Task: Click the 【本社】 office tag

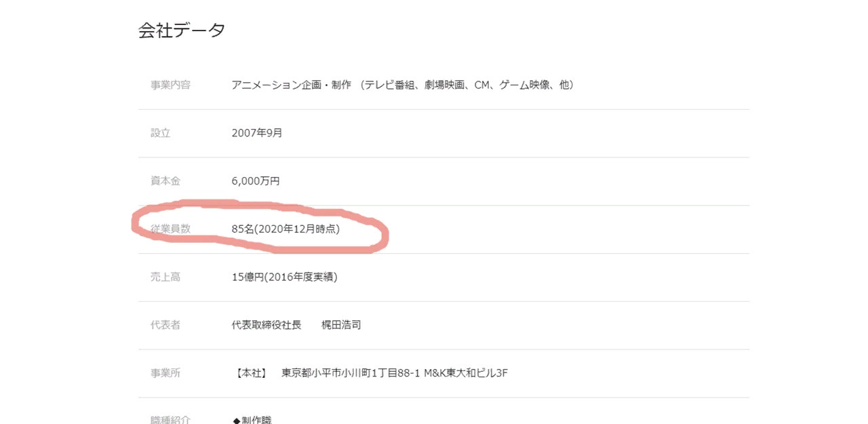Action: tap(251, 373)
